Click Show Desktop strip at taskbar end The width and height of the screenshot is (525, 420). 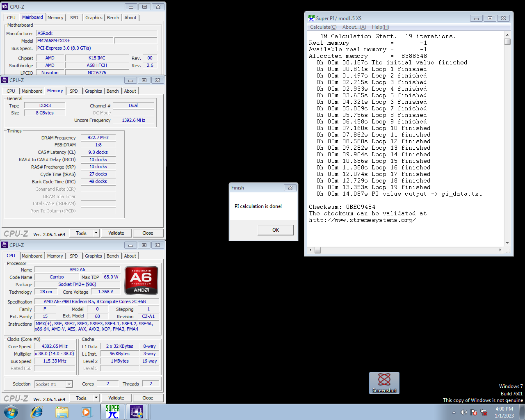522,412
